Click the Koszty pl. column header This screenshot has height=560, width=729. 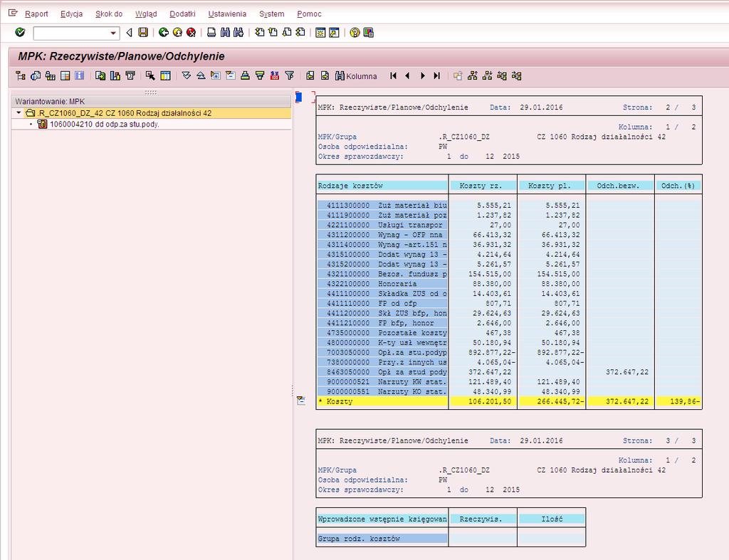(x=551, y=186)
